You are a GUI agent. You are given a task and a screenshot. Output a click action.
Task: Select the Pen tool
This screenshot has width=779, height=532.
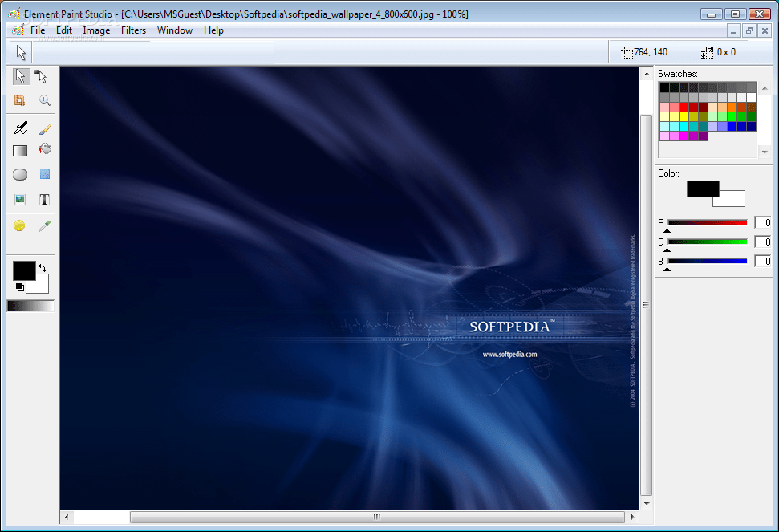(20, 128)
